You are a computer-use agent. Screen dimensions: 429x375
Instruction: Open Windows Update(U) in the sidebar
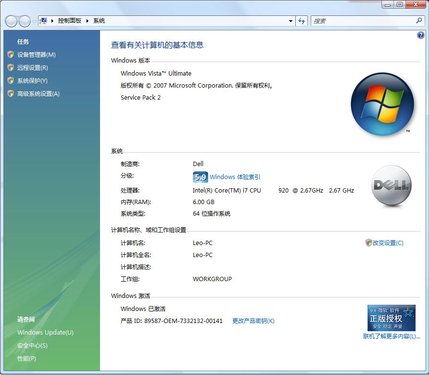45,333
